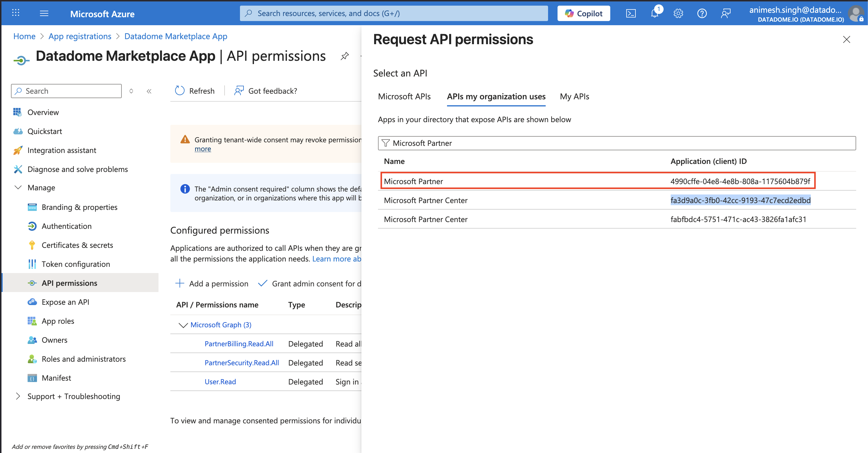868x453 pixels.
Task: Open PartnerBilling.Read.All permission
Action: click(x=238, y=344)
